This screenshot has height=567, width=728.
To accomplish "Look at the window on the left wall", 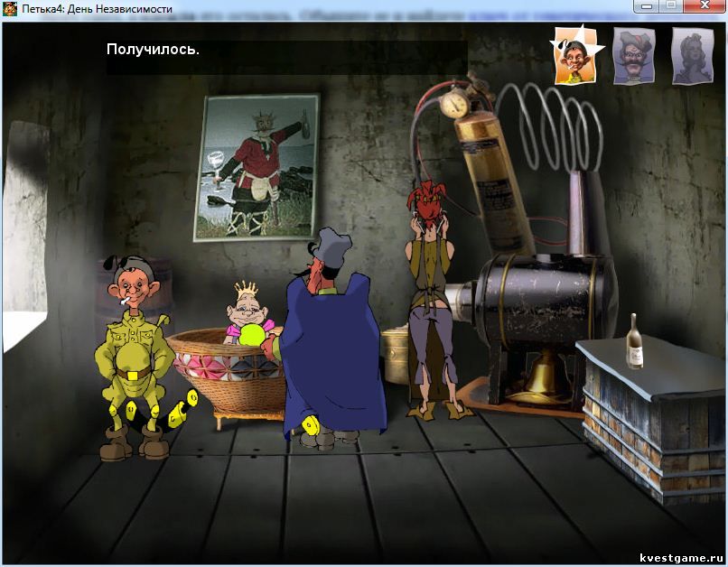I will pyautogui.click(x=26, y=235).
